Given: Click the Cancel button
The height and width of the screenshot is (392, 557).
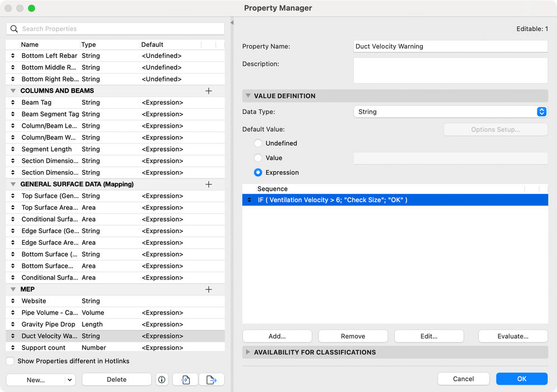Looking at the screenshot, I should coord(463,379).
